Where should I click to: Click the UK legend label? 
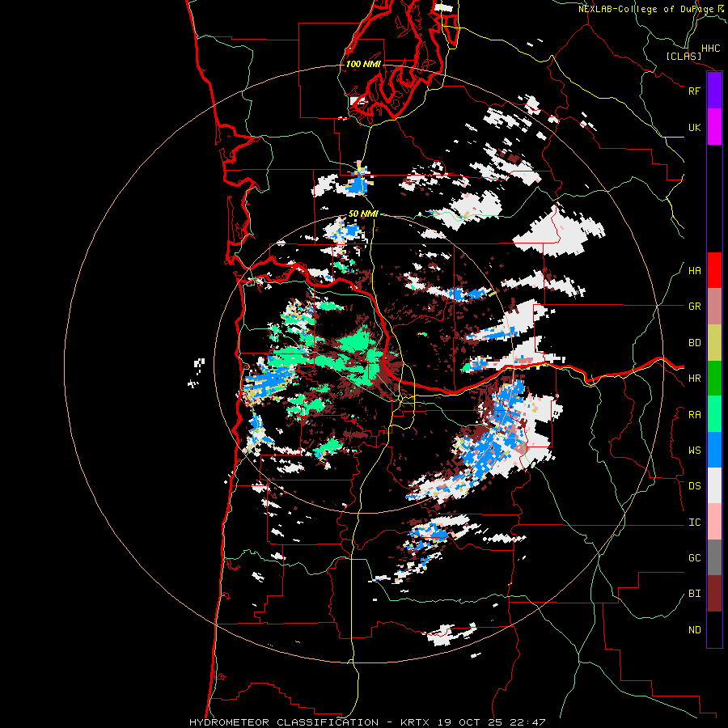(x=695, y=127)
